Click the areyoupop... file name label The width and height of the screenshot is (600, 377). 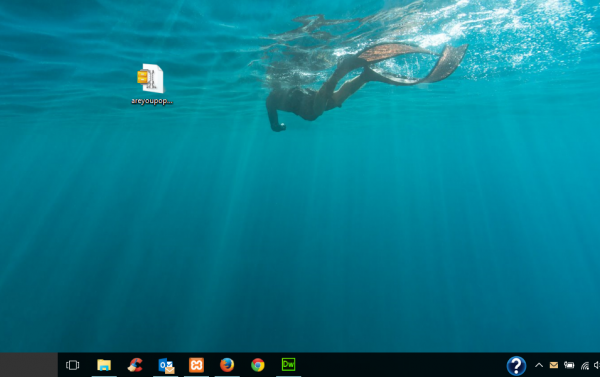point(152,101)
